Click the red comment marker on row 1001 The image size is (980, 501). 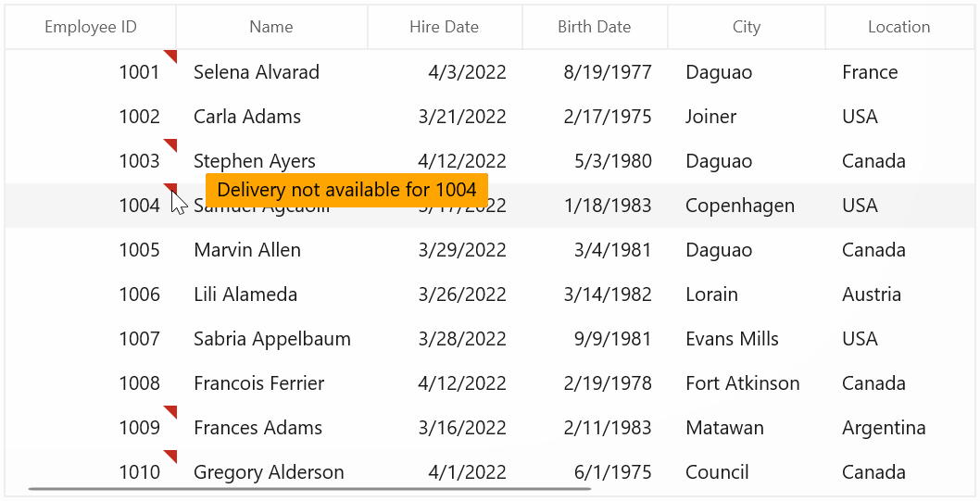(172, 55)
